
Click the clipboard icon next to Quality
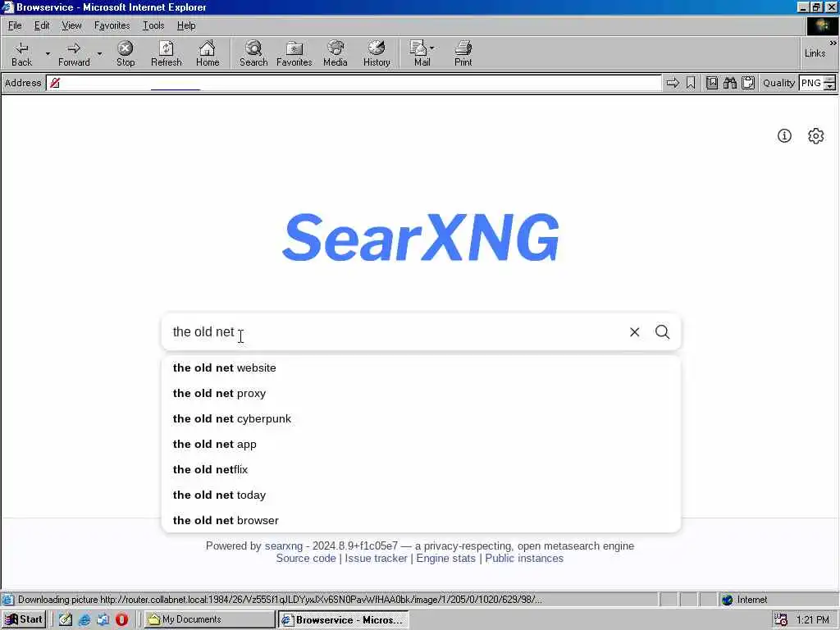[748, 83]
